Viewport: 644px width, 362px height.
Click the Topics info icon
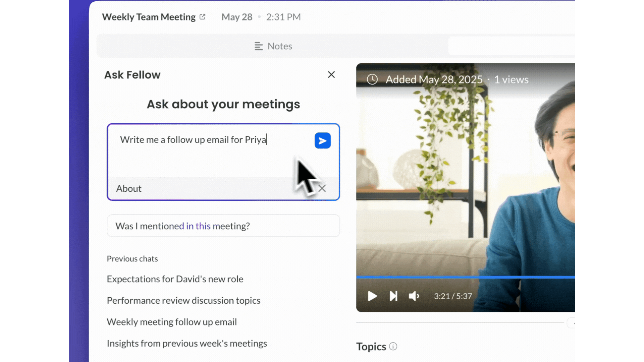393,346
